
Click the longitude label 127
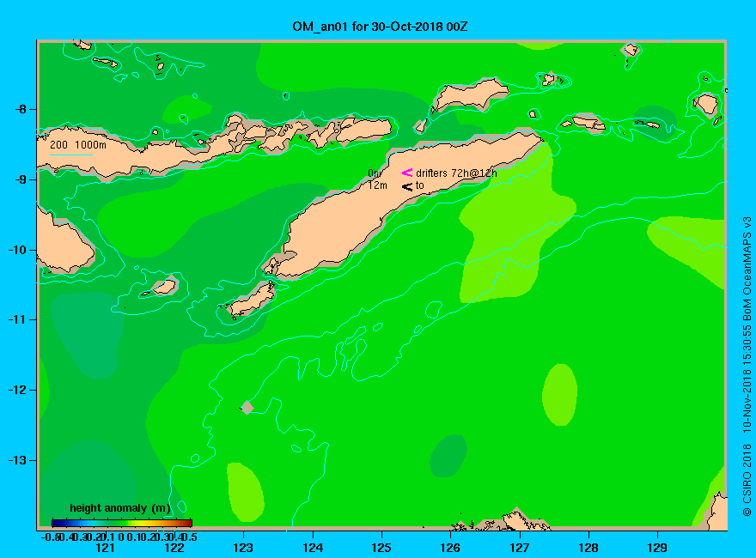(x=519, y=548)
